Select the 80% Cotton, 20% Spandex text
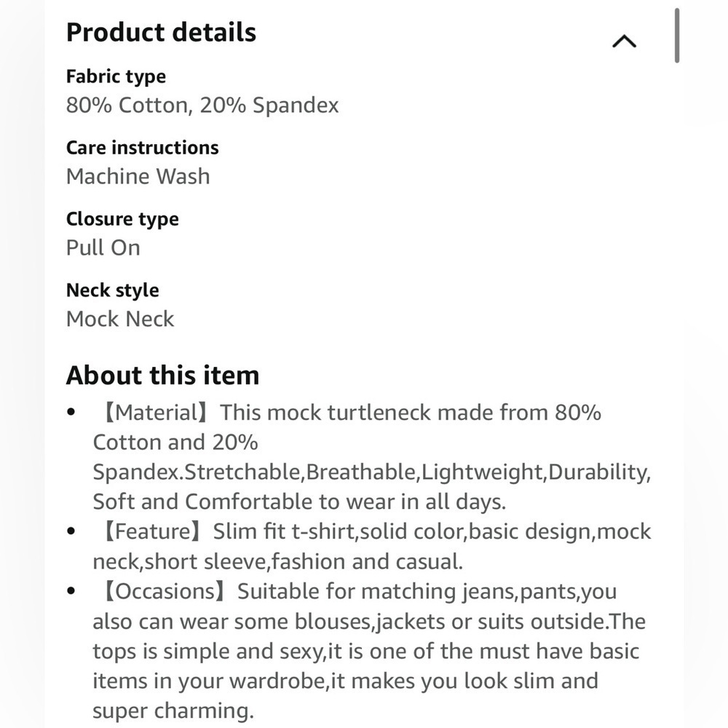 click(202, 106)
